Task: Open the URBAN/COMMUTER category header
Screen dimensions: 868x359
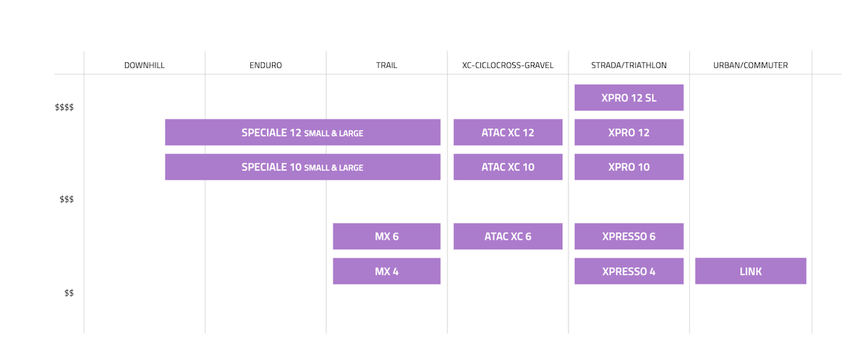Action: [x=750, y=65]
